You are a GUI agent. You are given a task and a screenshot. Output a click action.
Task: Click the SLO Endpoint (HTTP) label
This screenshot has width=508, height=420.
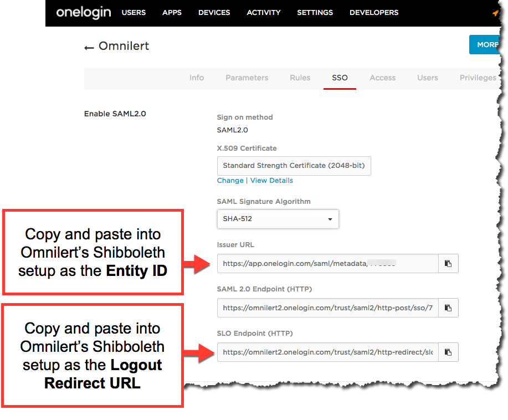click(255, 333)
